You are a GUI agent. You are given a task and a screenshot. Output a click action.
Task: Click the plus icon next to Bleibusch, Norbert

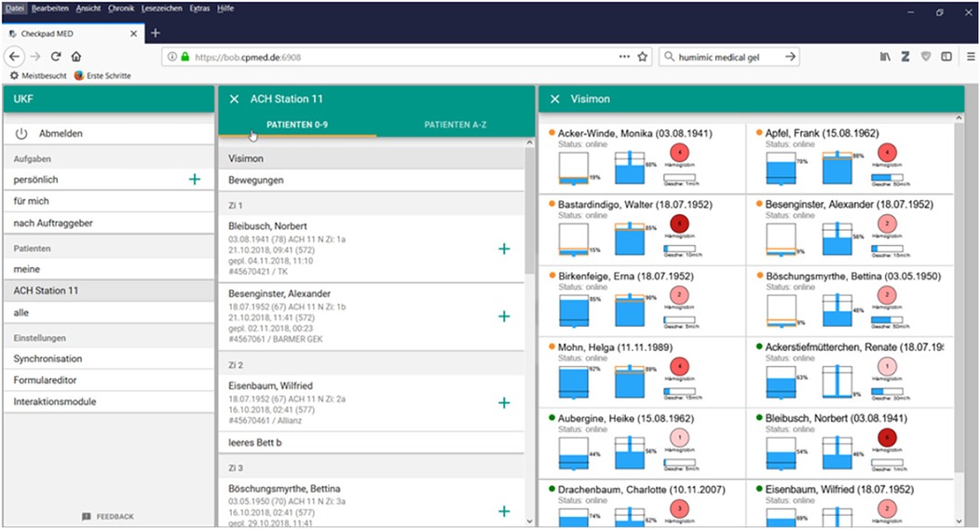tap(504, 249)
